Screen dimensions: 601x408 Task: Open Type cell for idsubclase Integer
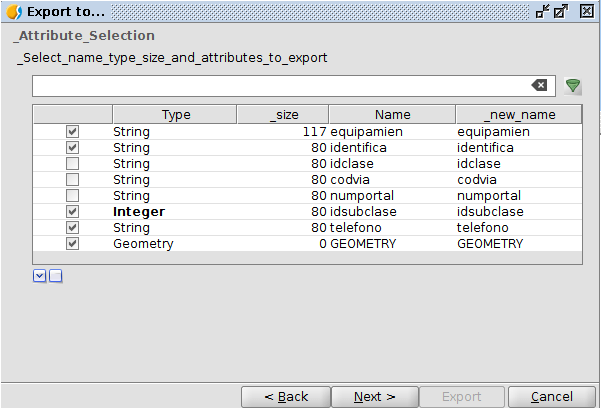pyautogui.click(x=174, y=212)
